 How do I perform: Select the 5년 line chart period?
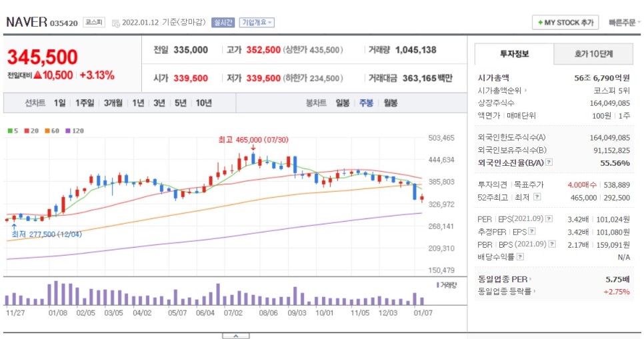pyautogui.click(x=180, y=103)
